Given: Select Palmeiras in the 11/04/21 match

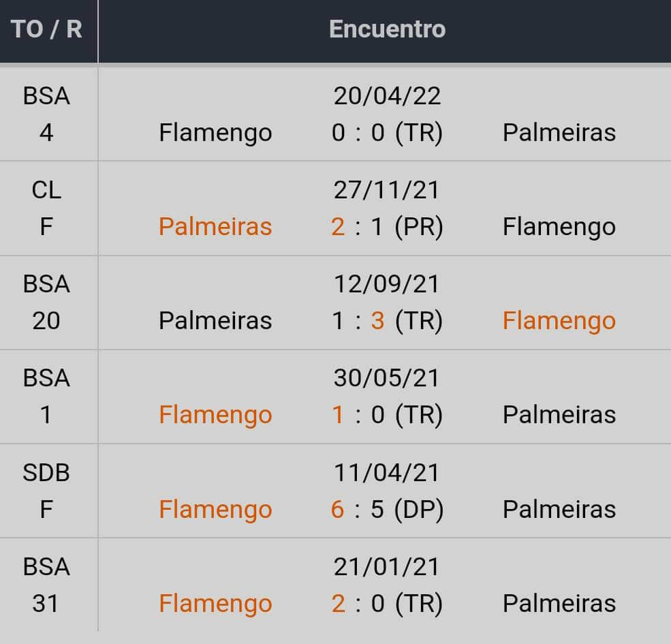Looking at the screenshot, I should point(559,509).
